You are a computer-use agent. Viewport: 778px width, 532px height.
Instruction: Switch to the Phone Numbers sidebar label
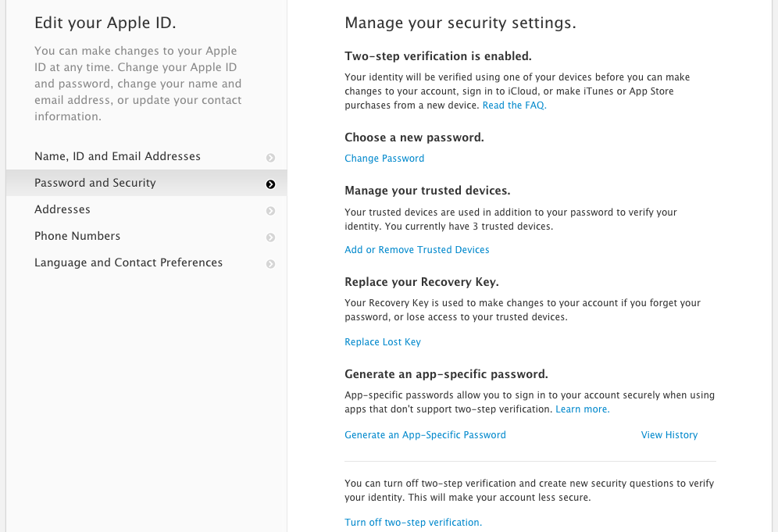click(x=77, y=236)
